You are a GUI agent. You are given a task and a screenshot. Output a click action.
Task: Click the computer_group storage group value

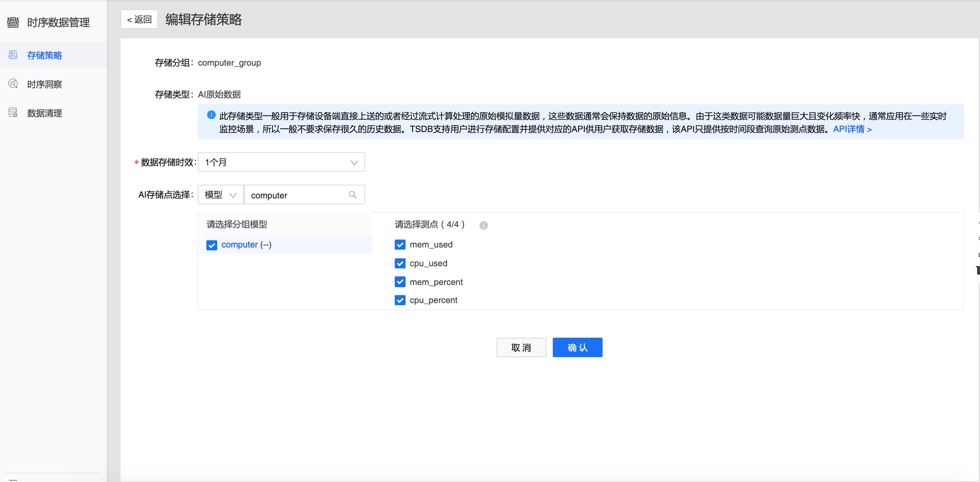(x=229, y=63)
